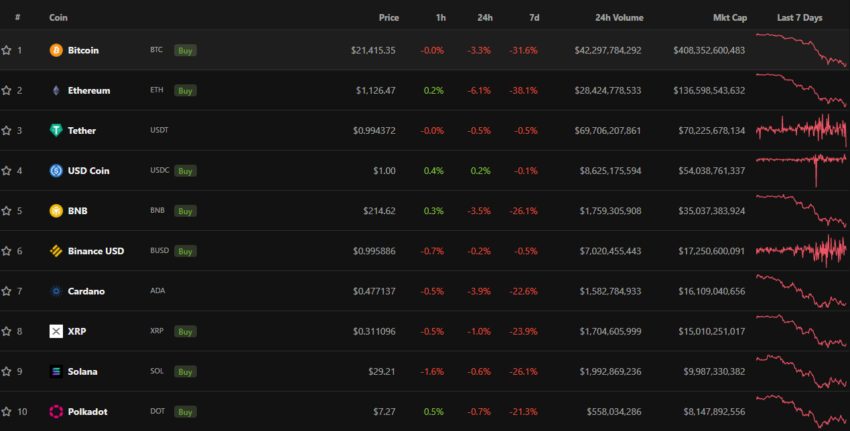Favorite Bitcoin with its star
The width and height of the screenshot is (850, 431).
(7, 50)
